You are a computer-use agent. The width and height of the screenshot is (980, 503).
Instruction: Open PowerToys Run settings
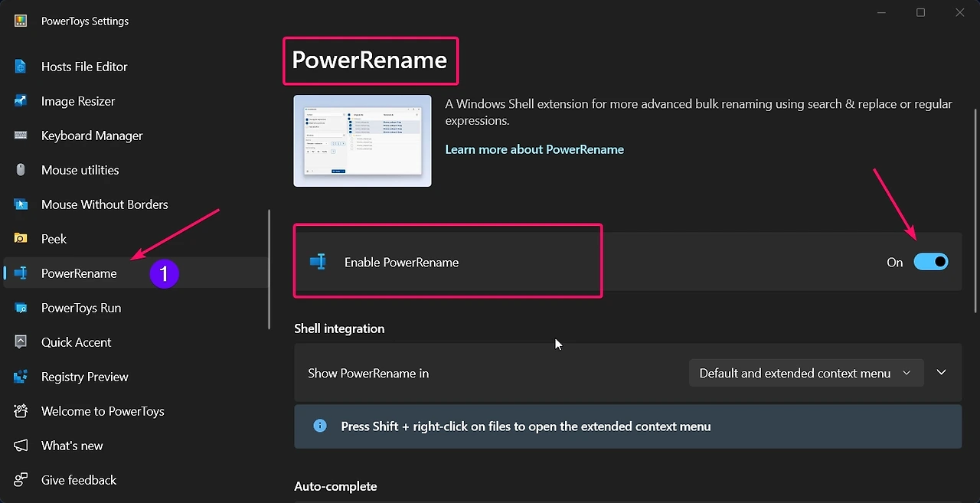click(135, 308)
